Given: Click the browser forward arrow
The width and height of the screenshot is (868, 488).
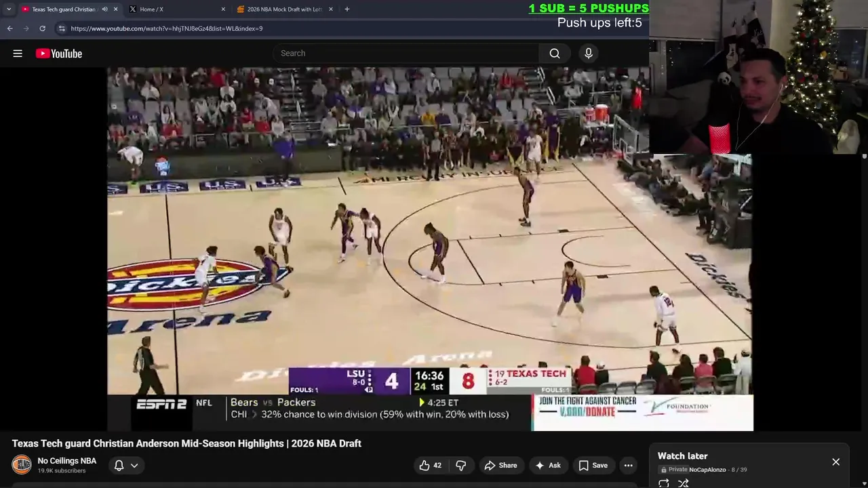Looking at the screenshot, I should [26, 28].
